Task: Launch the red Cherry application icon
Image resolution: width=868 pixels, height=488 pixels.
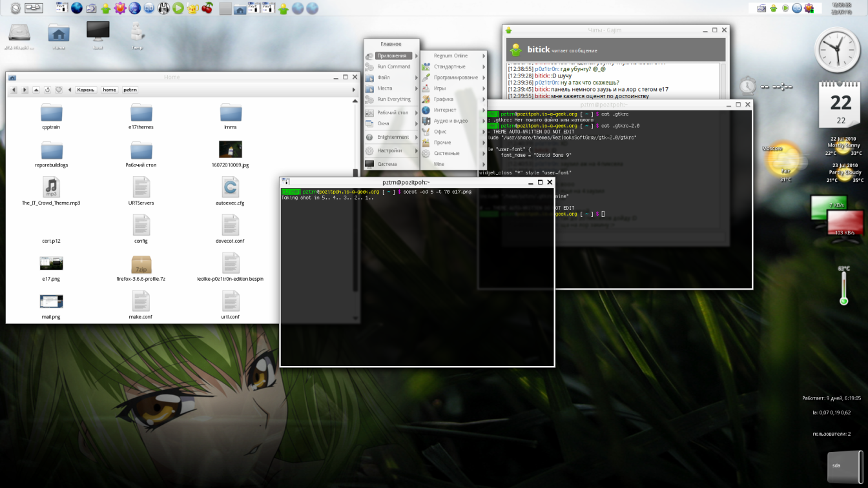Action: (207, 8)
